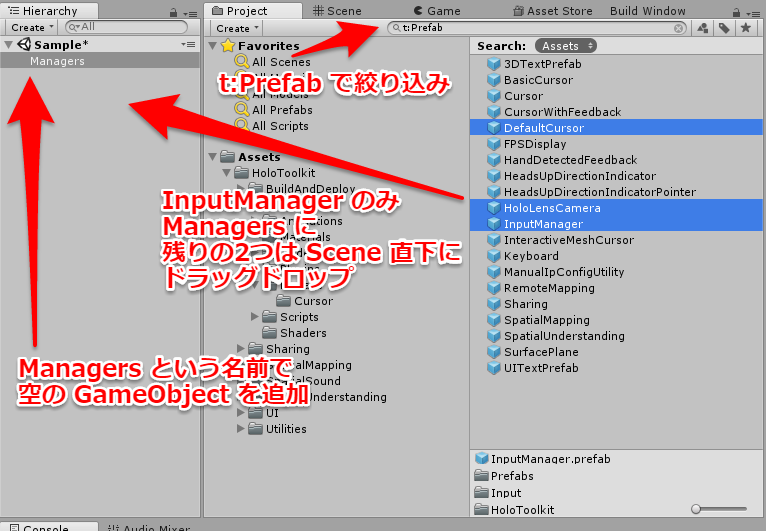766x531 pixels.
Task: Clear the t:Prefab search field
Action: [x=679, y=28]
